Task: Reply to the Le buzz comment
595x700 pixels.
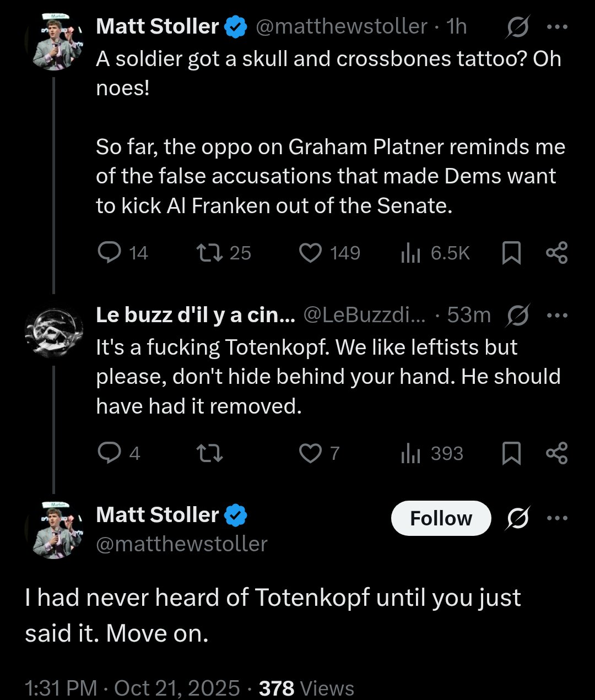Action: 109,453
